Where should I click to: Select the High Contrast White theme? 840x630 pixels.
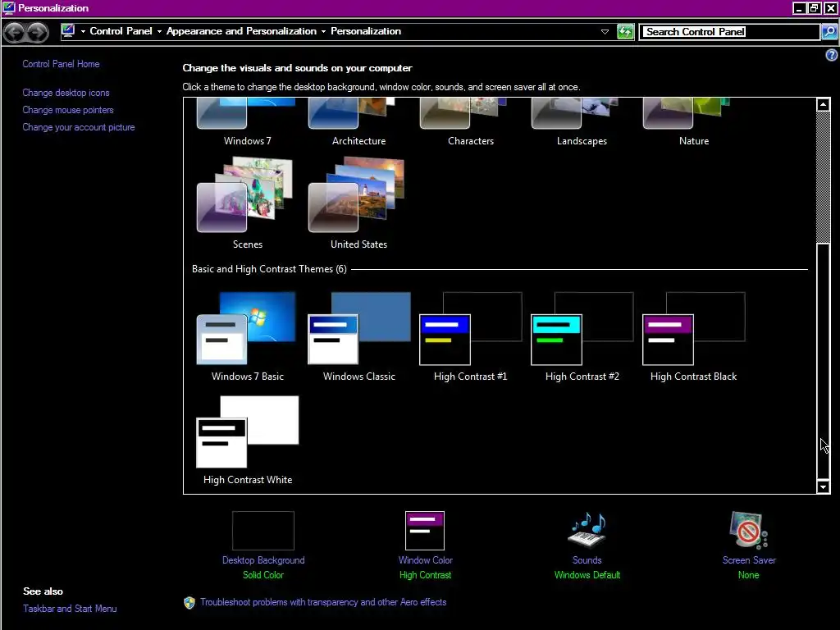[248, 431]
